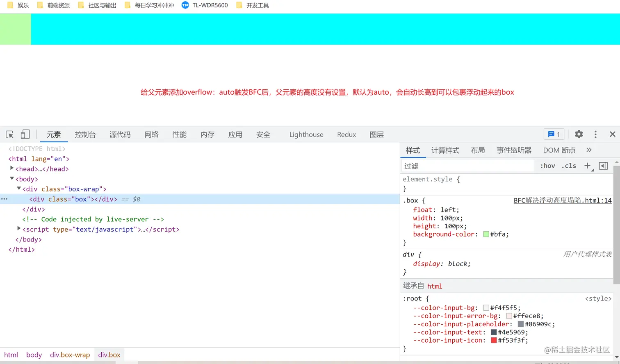Image resolution: width=620 pixels, height=364 pixels.
Task: Open the #f4f5f5 color swatch
Action: click(x=486, y=308)
